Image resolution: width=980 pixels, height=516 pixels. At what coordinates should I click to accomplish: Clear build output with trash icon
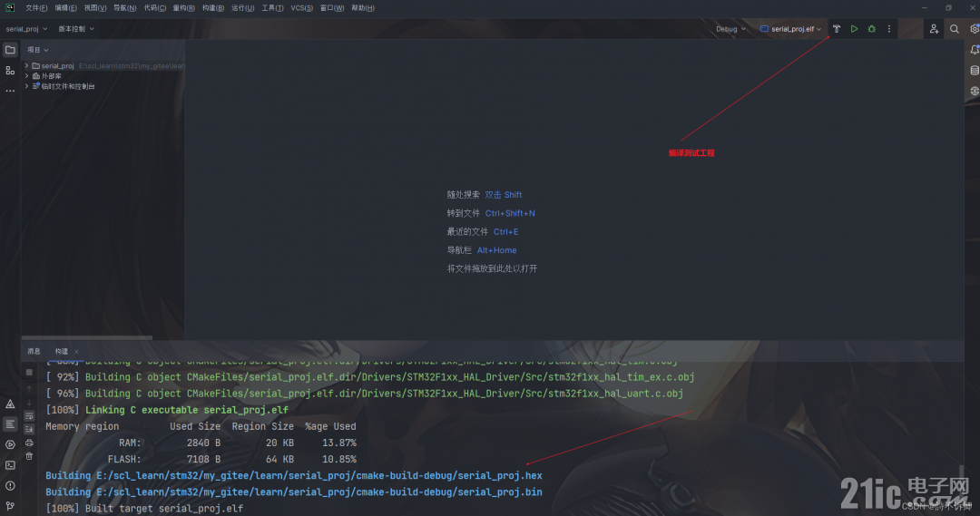tap(29, 457)
